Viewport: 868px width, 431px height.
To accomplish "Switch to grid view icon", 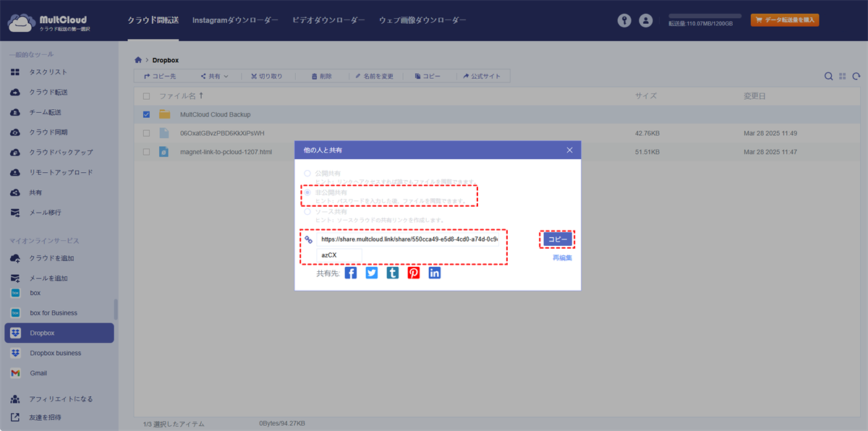I will coord(843,76).
